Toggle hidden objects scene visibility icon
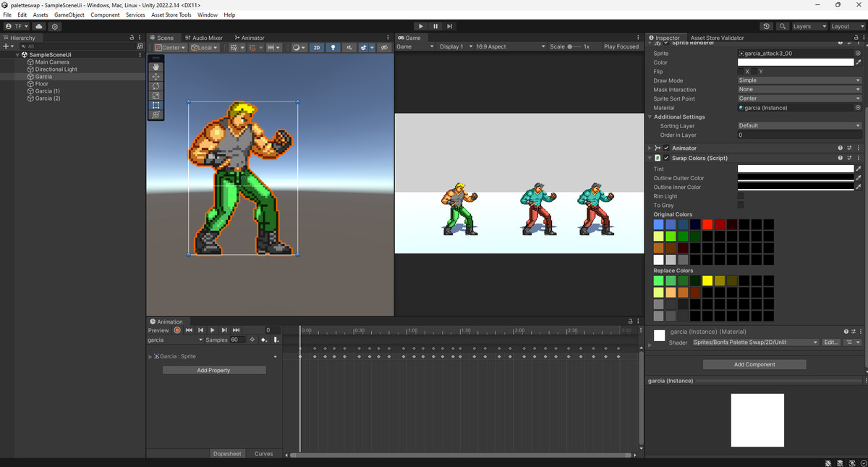 [x=384, y=48]
